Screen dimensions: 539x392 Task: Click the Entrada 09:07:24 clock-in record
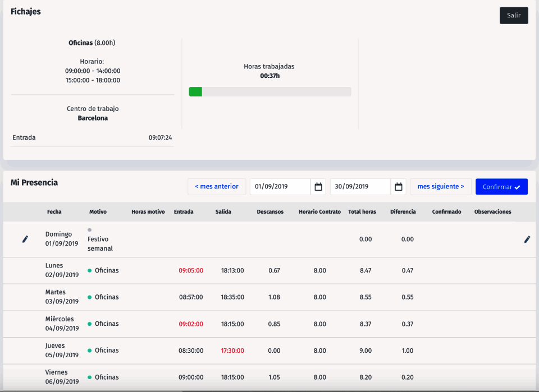(92, 137)
